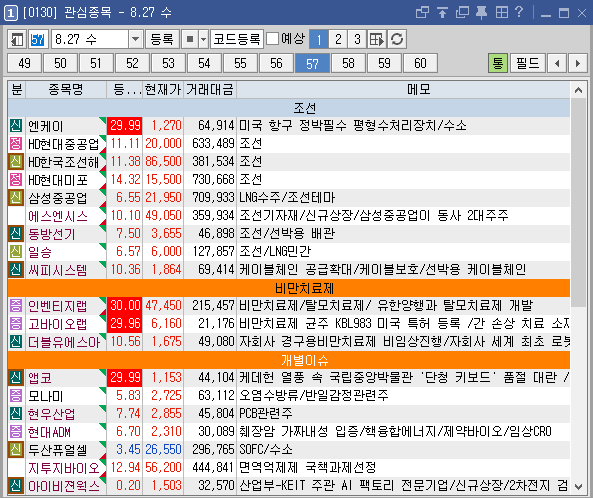Switch to group tab 60
Screen dimensions: 593x498
click(420, 63)
